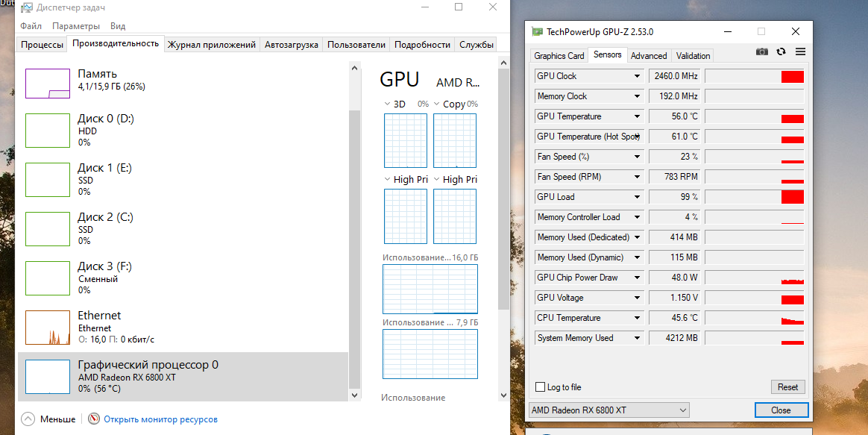
Task: Enable the Log to file checkbox
Action: point(541,387)
